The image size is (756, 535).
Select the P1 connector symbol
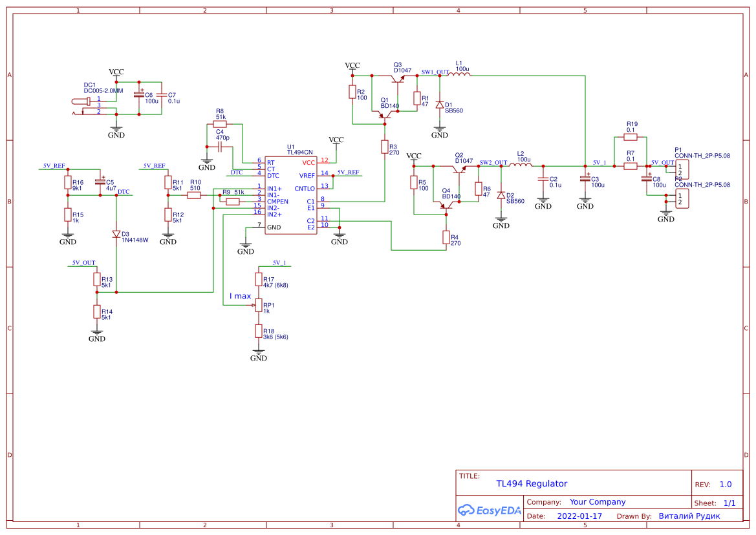tap(682, 169)
